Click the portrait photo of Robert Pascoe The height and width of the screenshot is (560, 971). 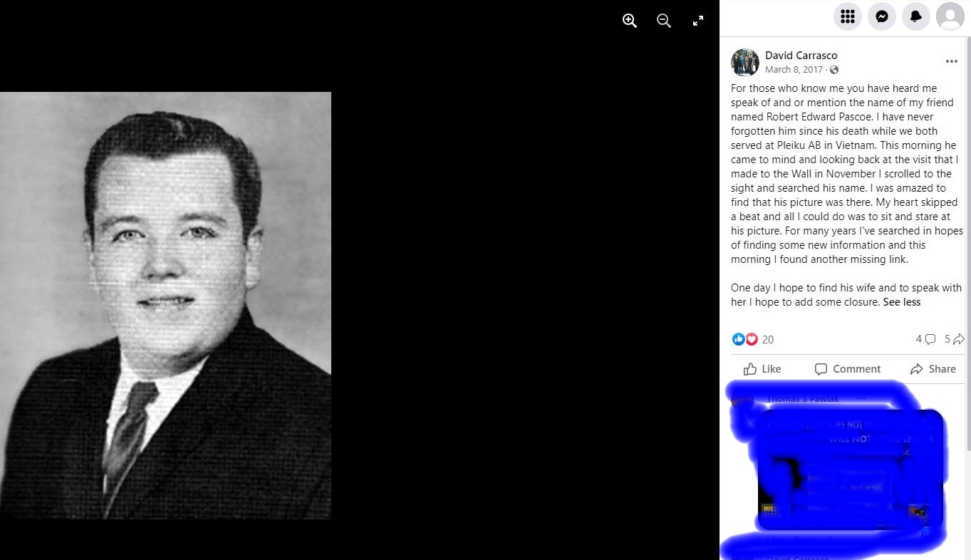tap(165, 305)
